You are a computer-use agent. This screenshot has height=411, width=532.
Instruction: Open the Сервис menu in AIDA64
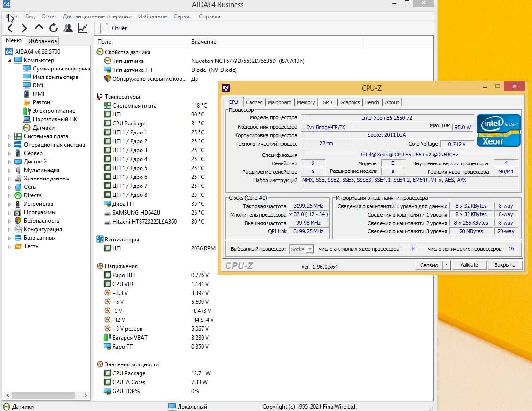coord(182,16)
